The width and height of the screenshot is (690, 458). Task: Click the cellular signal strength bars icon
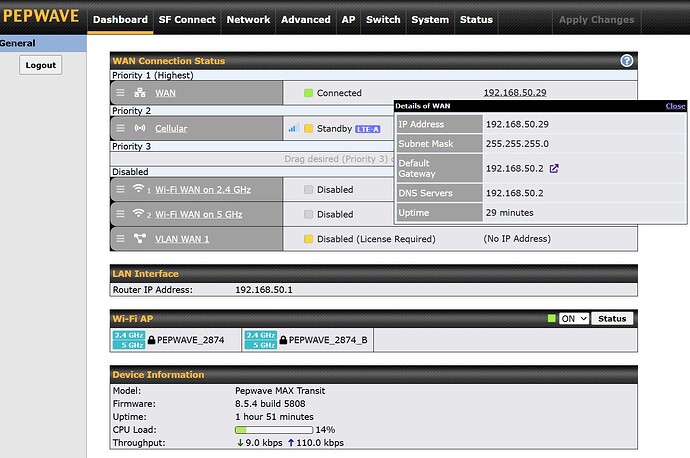294,128
